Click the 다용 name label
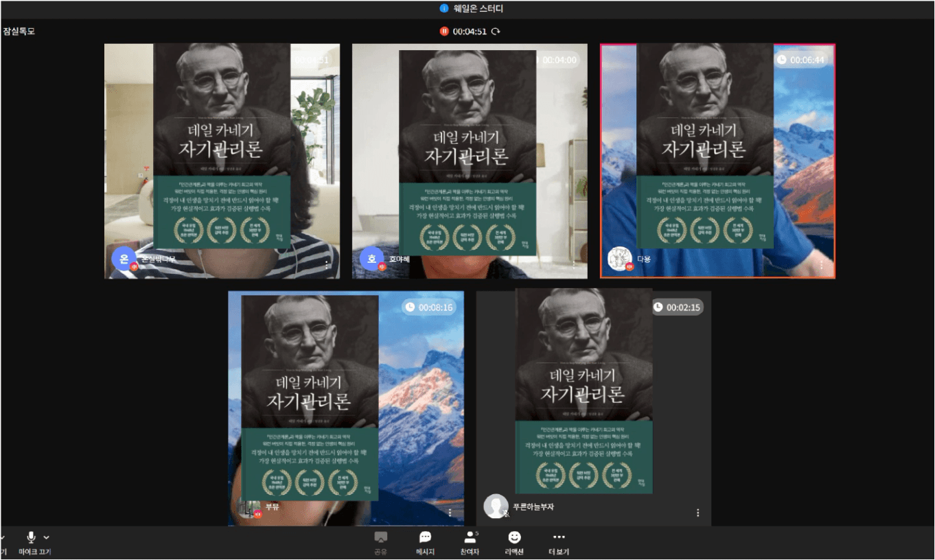The width and height of the screenshot is (935, 560). pyautogui.click(x=643, y=259)
